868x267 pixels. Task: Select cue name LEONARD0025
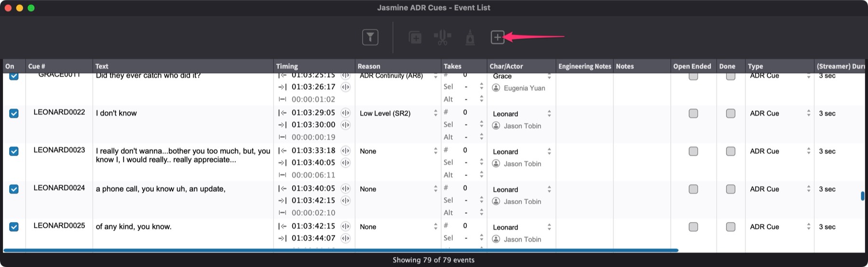(x=59, y=226)
